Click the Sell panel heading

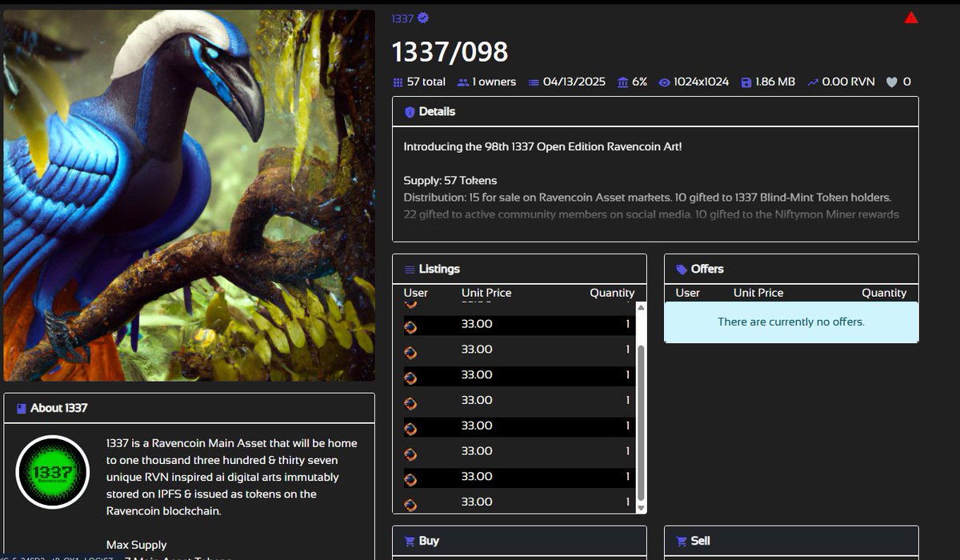point(701,541)
